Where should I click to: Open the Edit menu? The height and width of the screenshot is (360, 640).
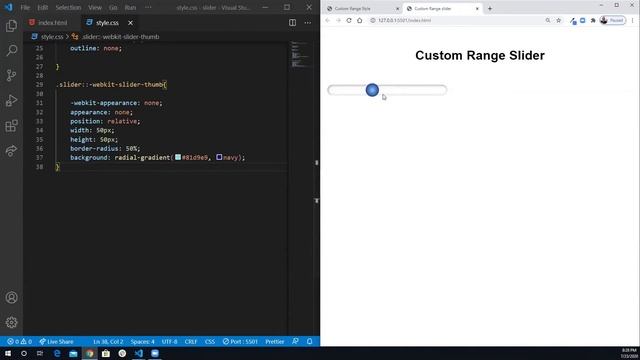point(42,7)
